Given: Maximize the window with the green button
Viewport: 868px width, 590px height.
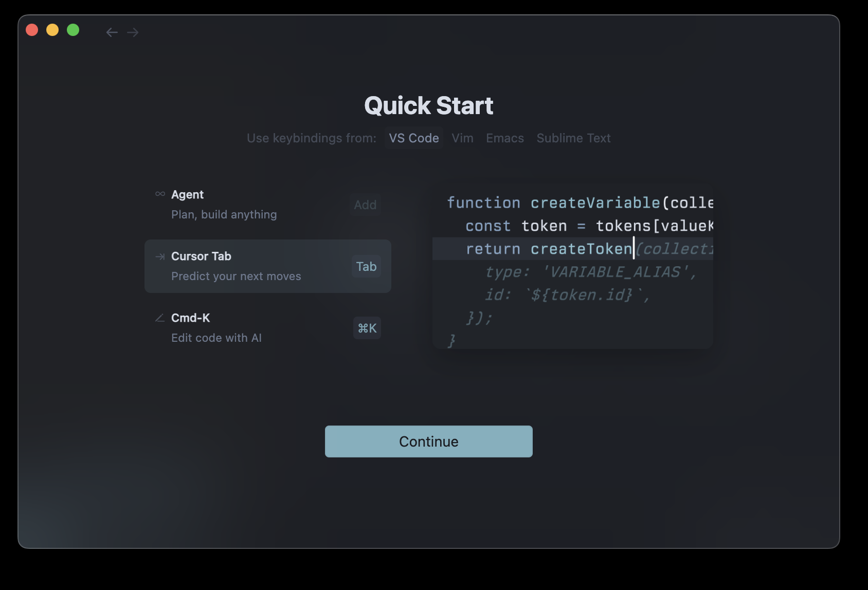Looking at the screenshot, I should click(x=73, y=30).
